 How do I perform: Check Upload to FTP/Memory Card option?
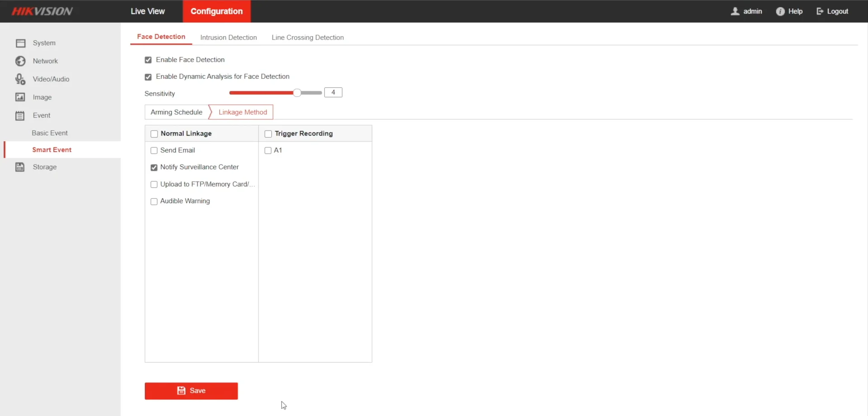click(154, 185)
